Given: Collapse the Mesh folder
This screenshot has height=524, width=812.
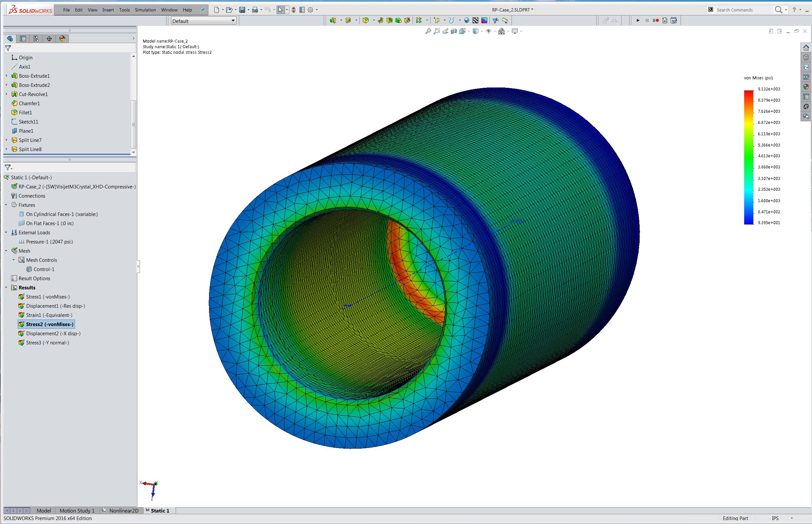Looking at the screenshot, I should [6, 251].
